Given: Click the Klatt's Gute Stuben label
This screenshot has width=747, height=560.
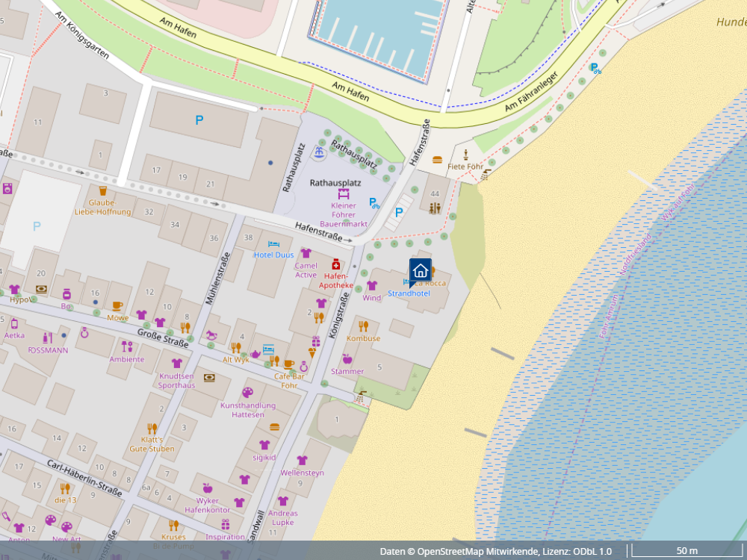Looking at the screenshot, I should pyautogui.click(x=152, y=444).
